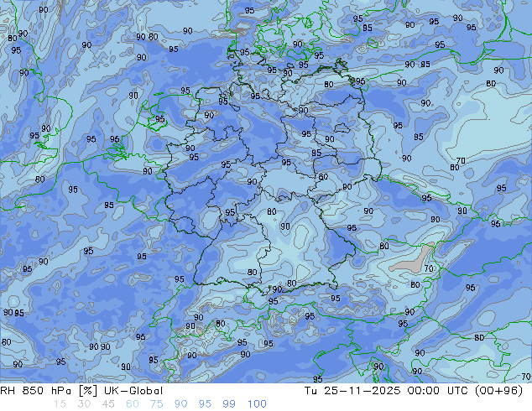Select the legend value 75
532x411 pixels.
pos(156,404)
